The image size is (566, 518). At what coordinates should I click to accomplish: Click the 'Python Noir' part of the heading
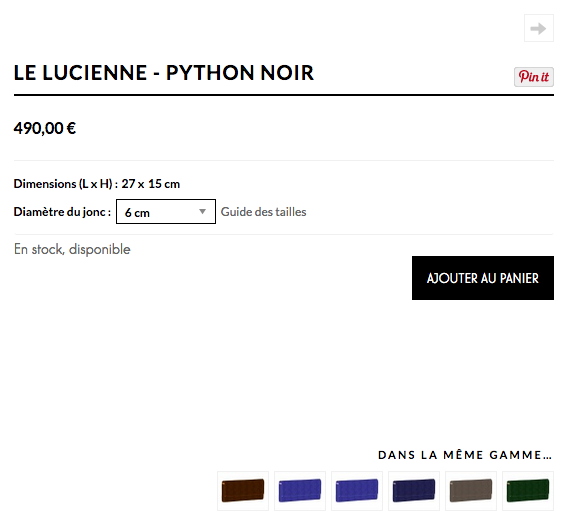click(x=240, y=73)
